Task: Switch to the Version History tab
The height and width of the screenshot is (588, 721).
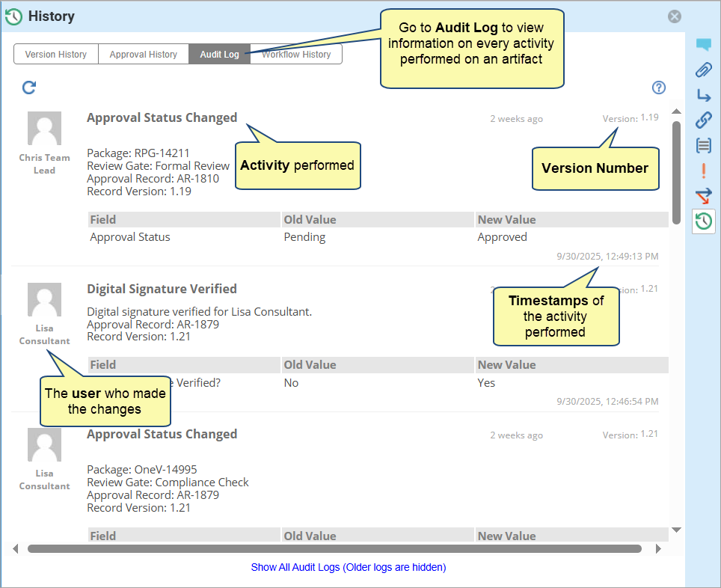Action: click(56, 55)
